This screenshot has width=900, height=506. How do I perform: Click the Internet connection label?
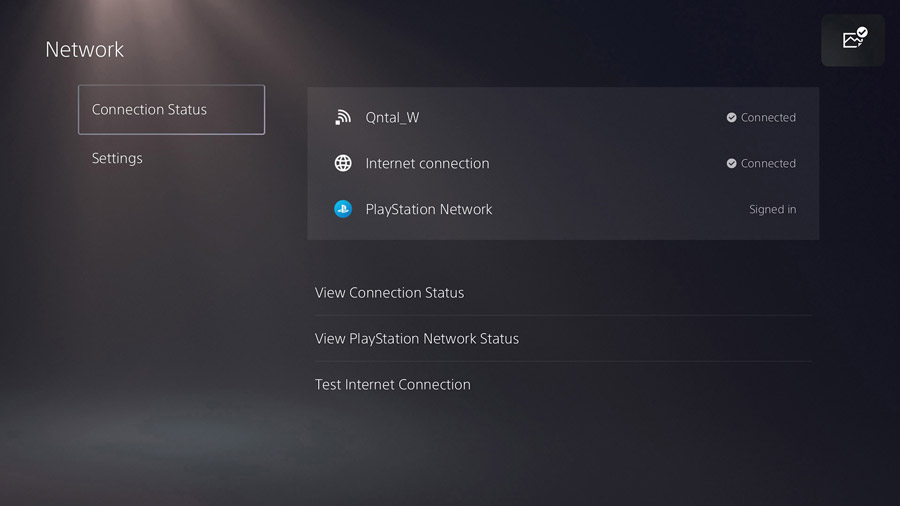pos(427,164)
